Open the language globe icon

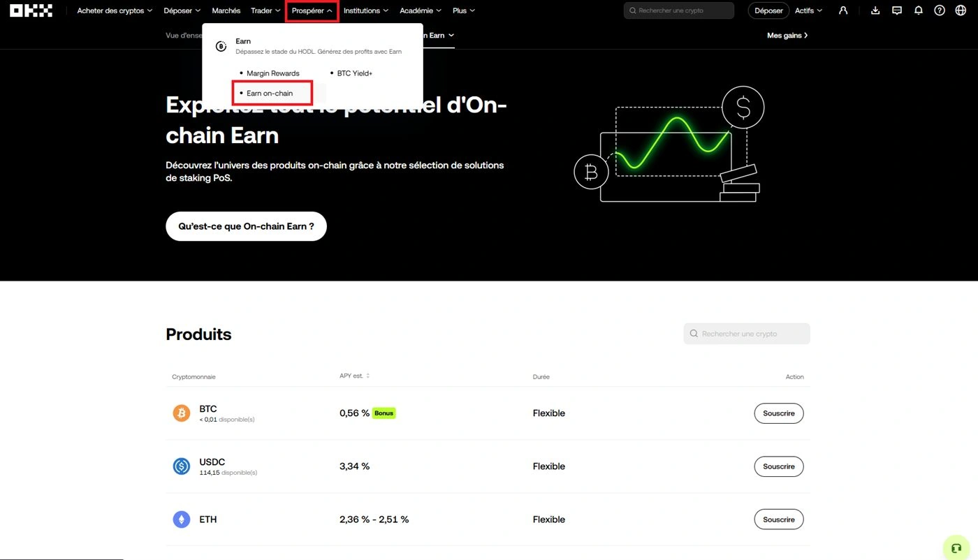coord(961,10)
